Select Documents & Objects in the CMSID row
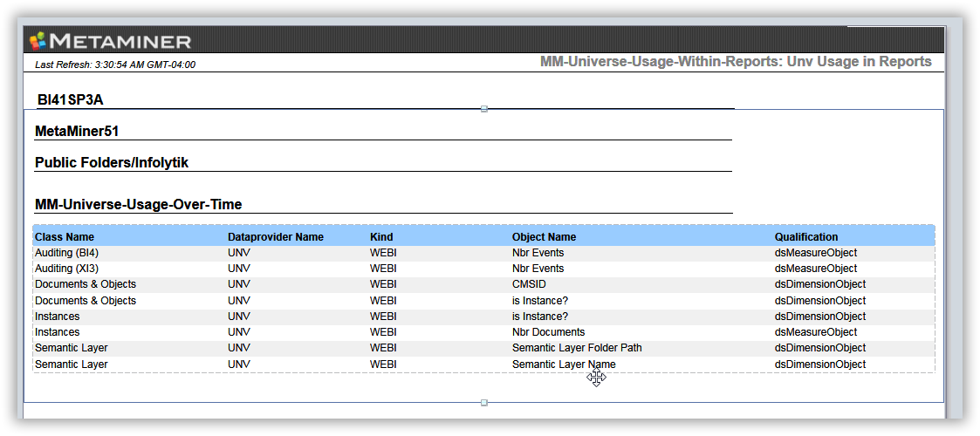Image resolution: width=980 pixels, height=436 pixels. (86, 284)
